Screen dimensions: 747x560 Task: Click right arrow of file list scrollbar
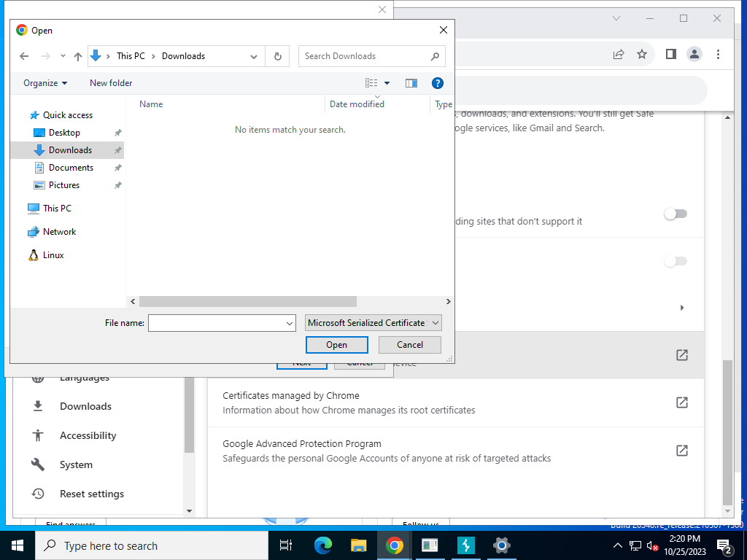pyautogui.click(x=448, y=301)
